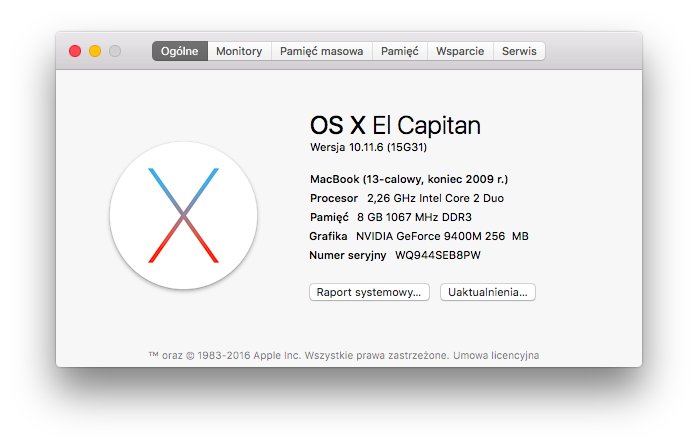Show the Serwis tab
This screenshot has width=698, height=447.
click(519, 51)
